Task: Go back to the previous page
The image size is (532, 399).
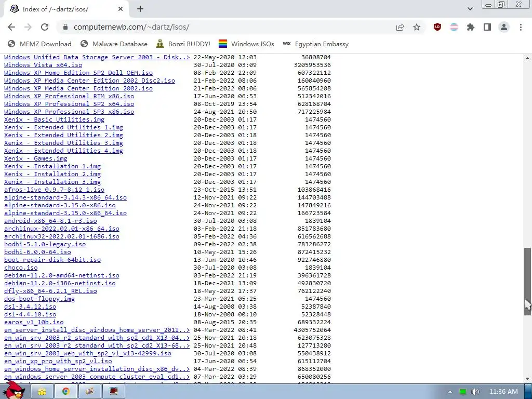Action: coord(11,27)
